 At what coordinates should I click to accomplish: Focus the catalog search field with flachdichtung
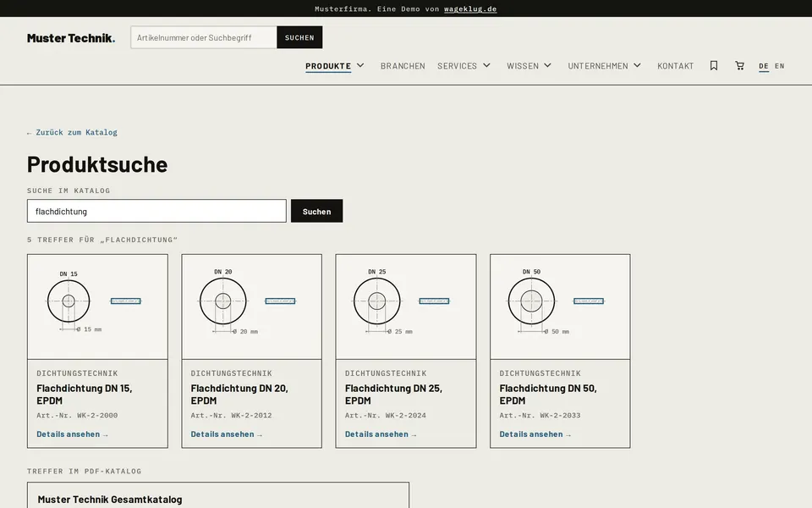156,211
